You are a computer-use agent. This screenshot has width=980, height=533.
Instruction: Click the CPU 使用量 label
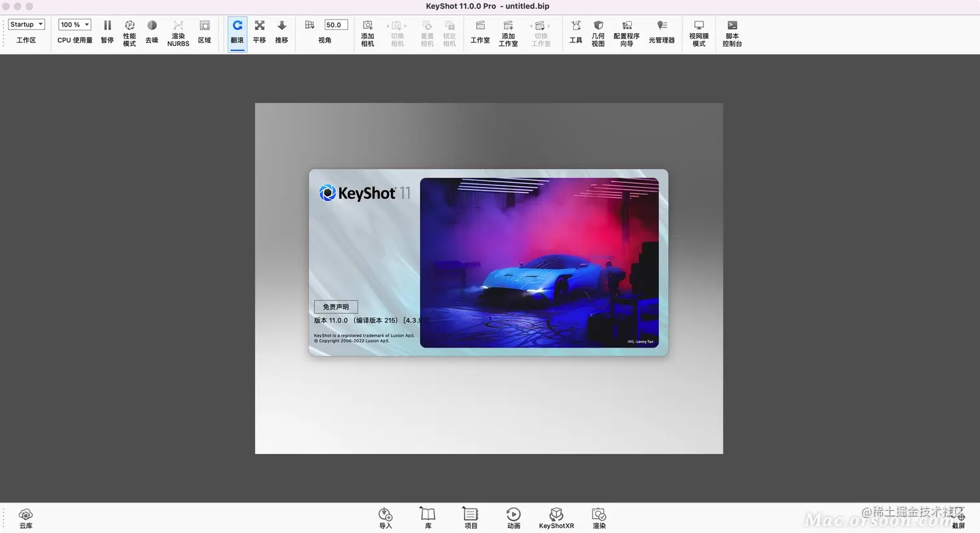pyautogui.click(x=75, y=40)
